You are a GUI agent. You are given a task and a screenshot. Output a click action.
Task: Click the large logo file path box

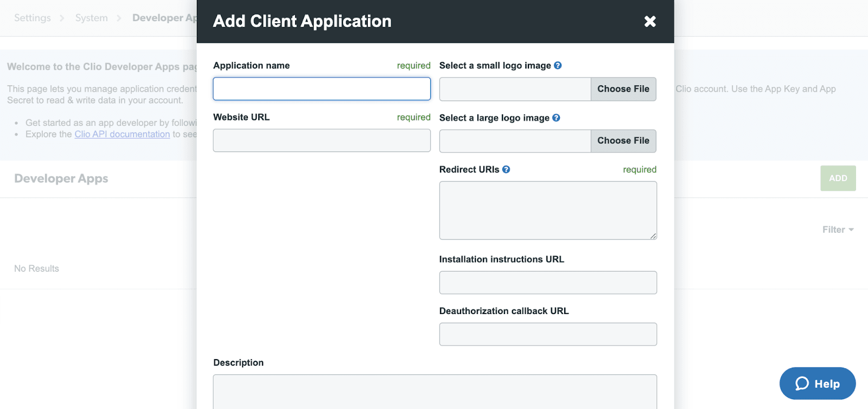[515, 140]
